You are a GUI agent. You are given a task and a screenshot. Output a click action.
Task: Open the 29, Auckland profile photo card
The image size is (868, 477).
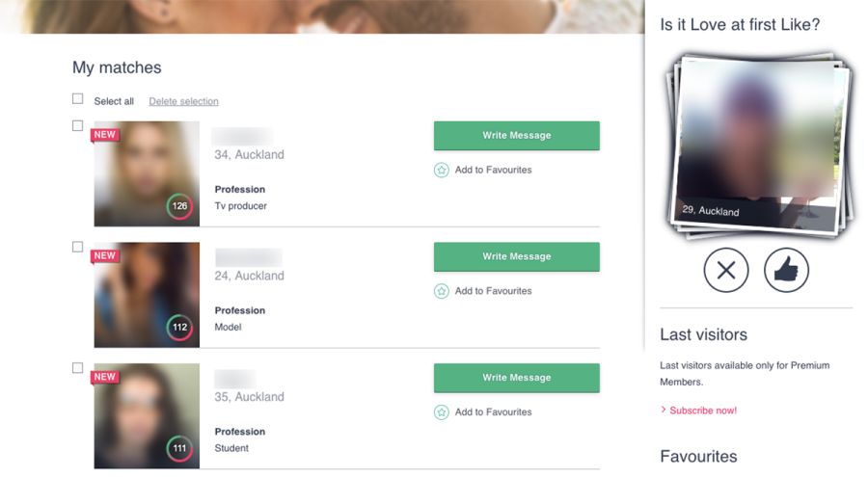tap(754, 143)
